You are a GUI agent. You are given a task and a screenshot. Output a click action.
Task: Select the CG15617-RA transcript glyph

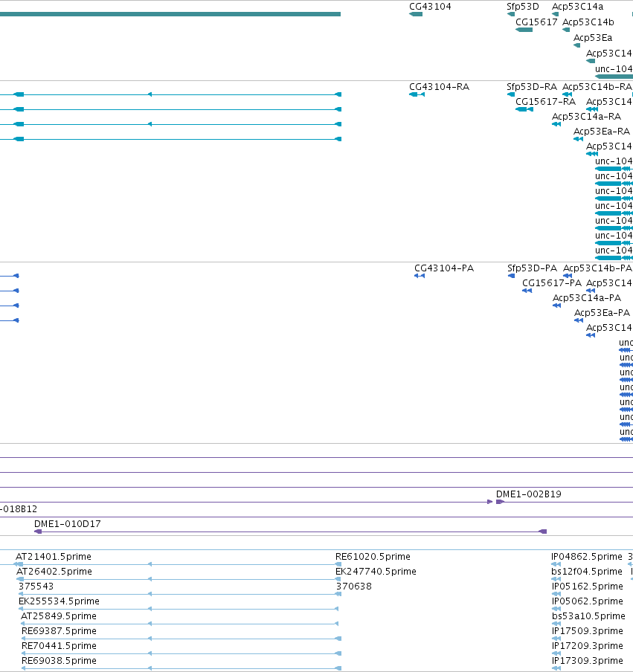524,109
